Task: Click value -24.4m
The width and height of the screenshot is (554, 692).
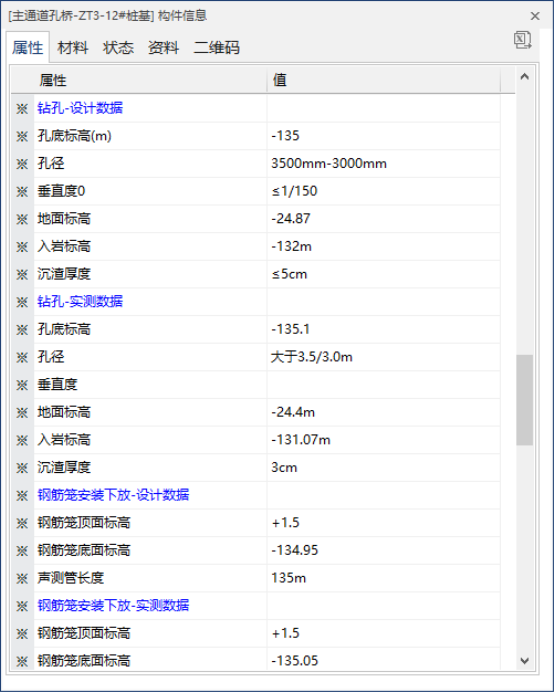Action: click(384, 412)
